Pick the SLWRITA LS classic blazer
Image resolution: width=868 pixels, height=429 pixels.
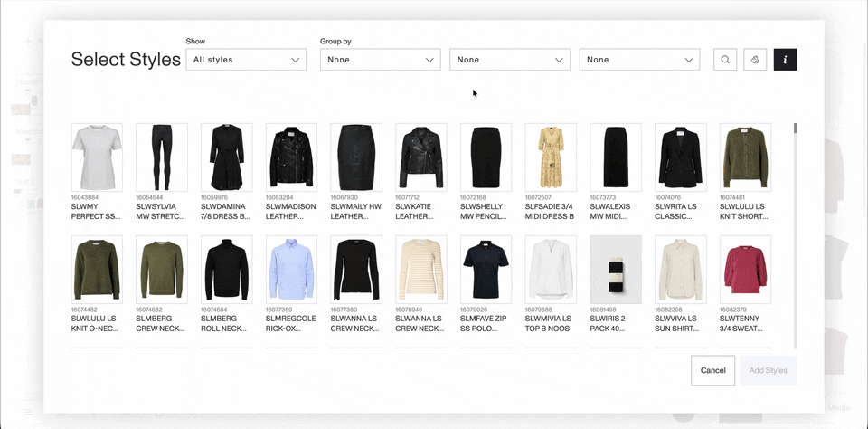[x=680, y=157]
